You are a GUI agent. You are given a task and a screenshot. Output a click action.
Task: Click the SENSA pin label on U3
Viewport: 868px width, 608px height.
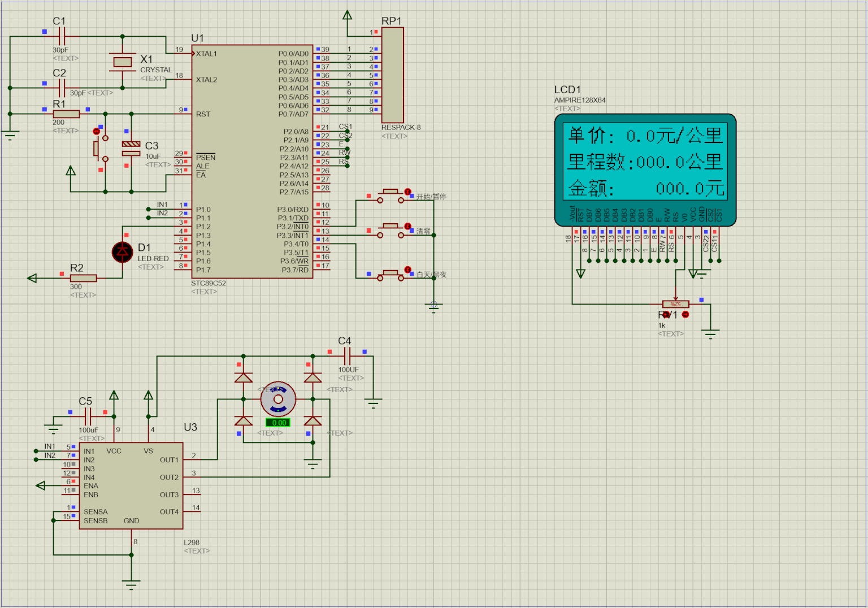point(96,512)
